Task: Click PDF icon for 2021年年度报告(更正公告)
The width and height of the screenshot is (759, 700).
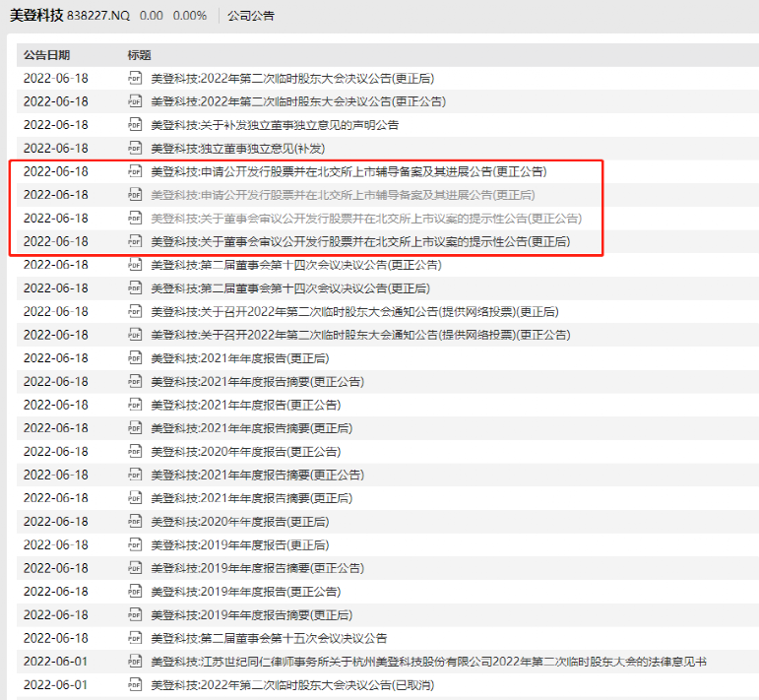Action: (136, 405)
